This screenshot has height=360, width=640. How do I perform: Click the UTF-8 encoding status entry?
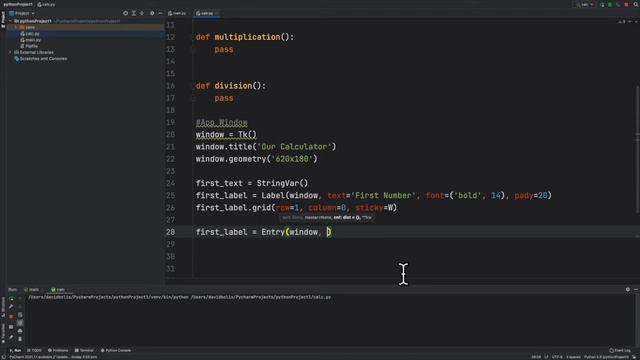[x=557, y=357]
